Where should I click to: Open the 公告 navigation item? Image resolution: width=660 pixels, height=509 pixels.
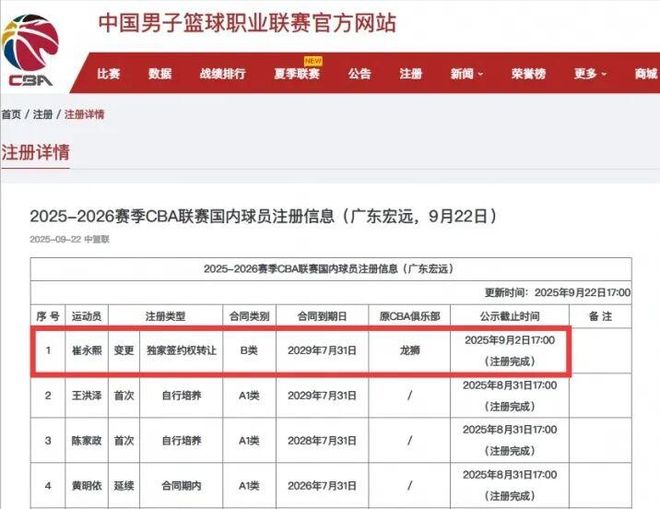[x=360, y=74]
